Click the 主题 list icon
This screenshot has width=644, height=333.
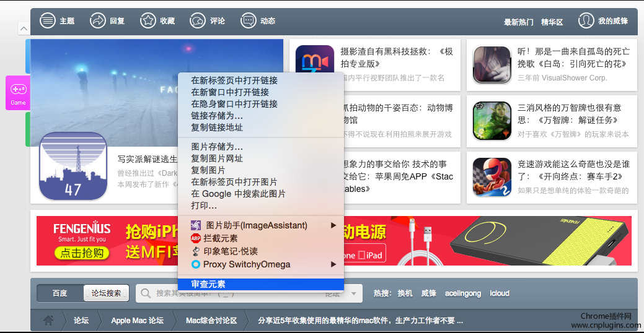(48, 20)
